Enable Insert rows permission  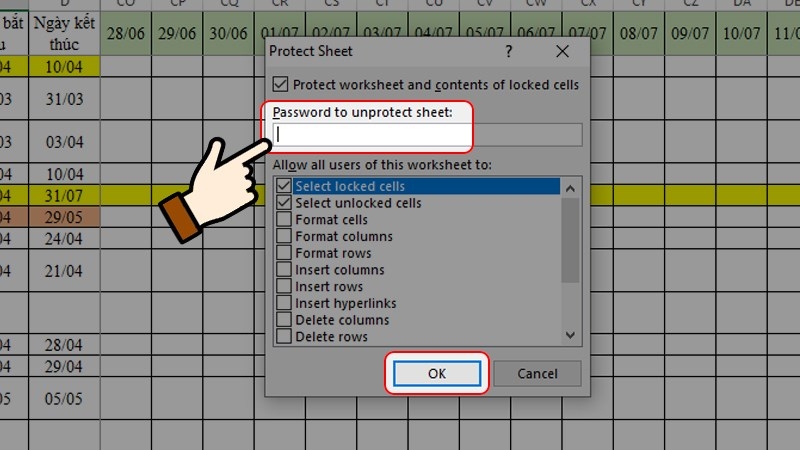(x=284, y=286)
